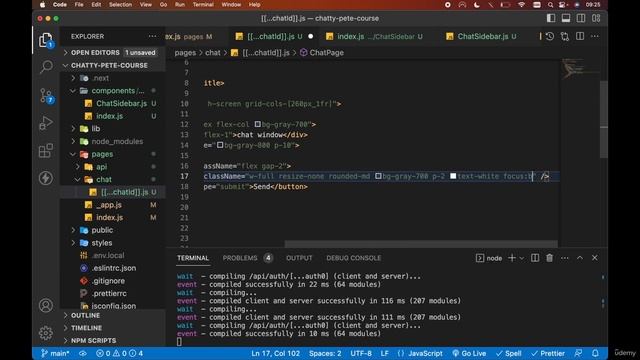
Task: Open the Accounts menu icon
Action: click(46, 305)
